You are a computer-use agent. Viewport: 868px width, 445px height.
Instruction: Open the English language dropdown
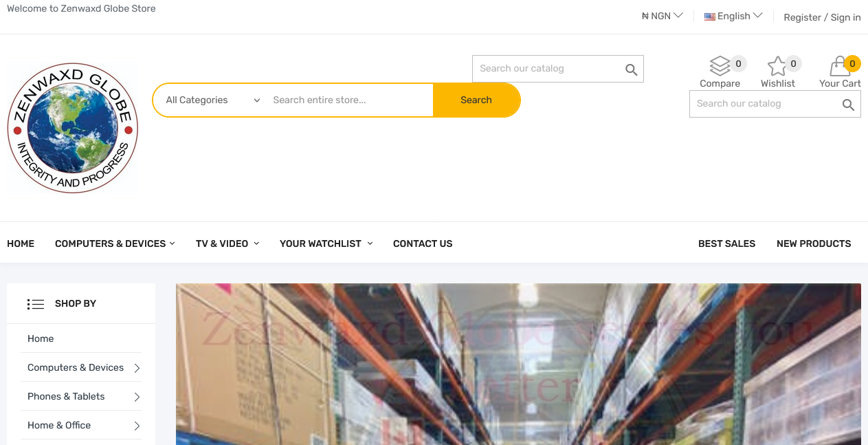point(733,16)
